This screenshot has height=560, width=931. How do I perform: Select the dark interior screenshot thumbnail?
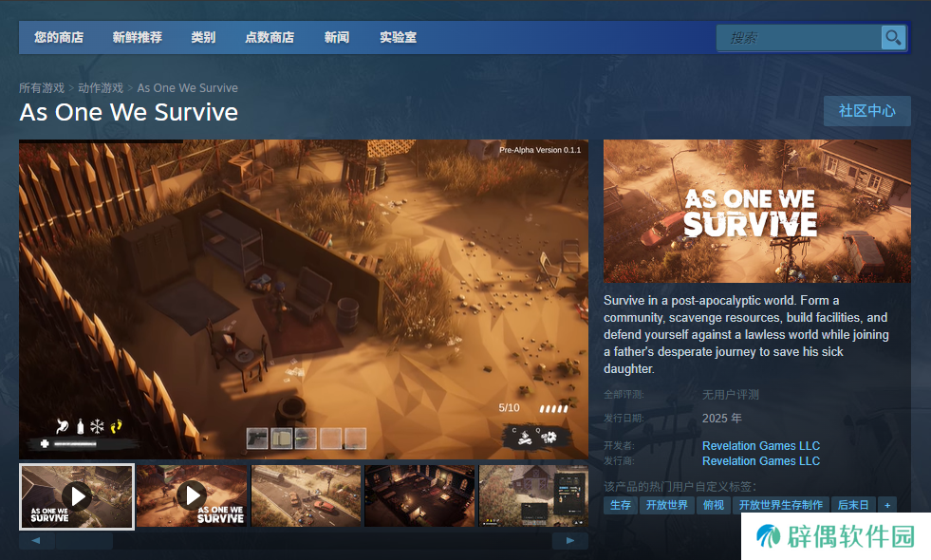[419, 495]
